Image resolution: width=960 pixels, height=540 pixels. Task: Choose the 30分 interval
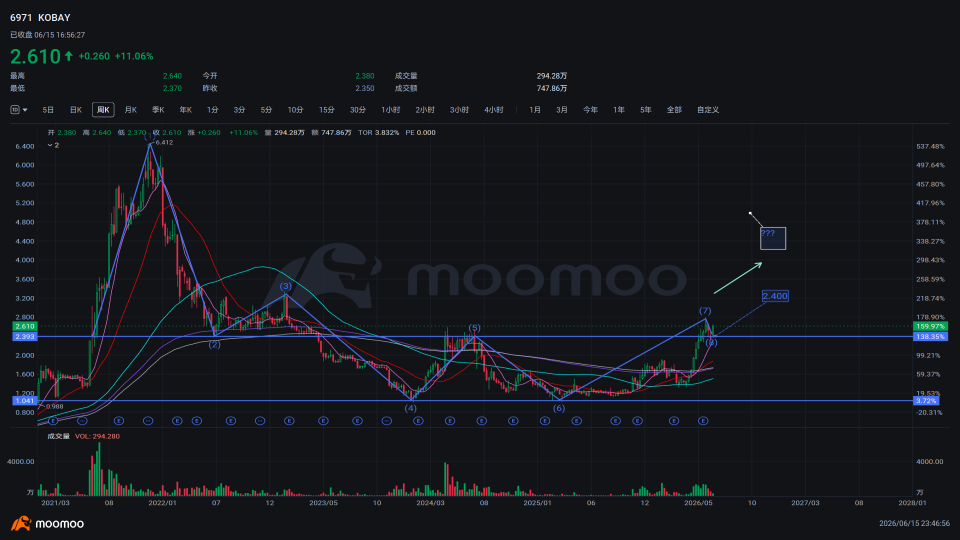point(358,110)
